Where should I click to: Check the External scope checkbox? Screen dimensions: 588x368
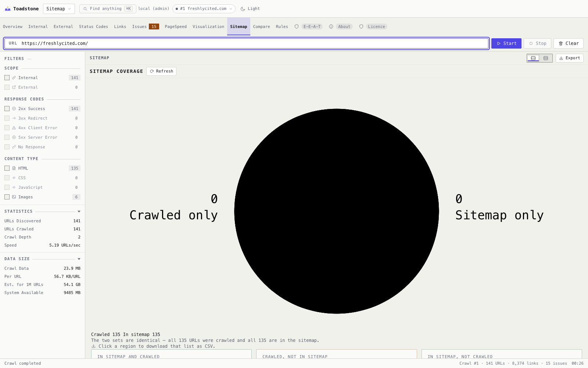coord(7,87)
